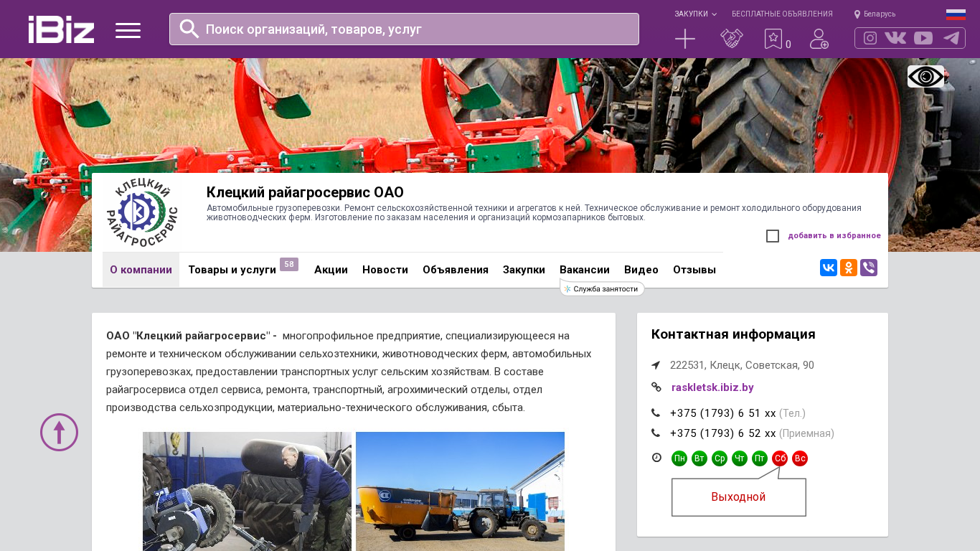Click the Вт working day circle
980x551 pixels.
[x=699, y=458]
